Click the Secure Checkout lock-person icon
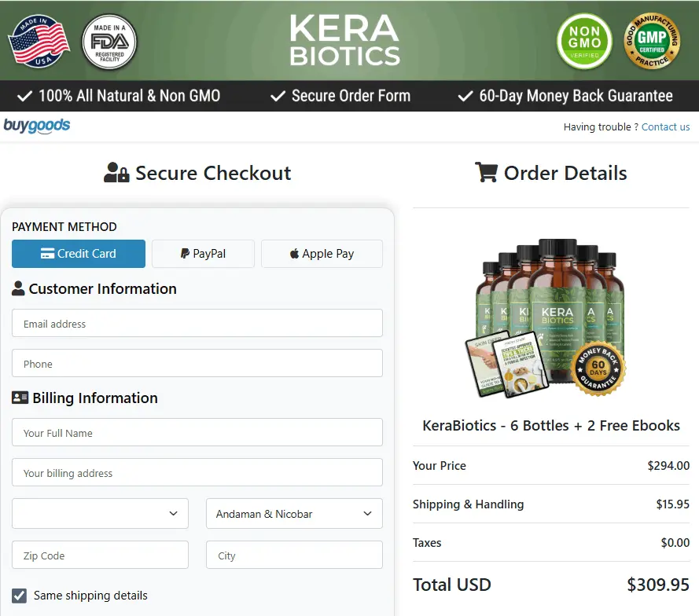The width and height of the screenshot is (699, 616). pyautogui.click(x=116, y=171)
